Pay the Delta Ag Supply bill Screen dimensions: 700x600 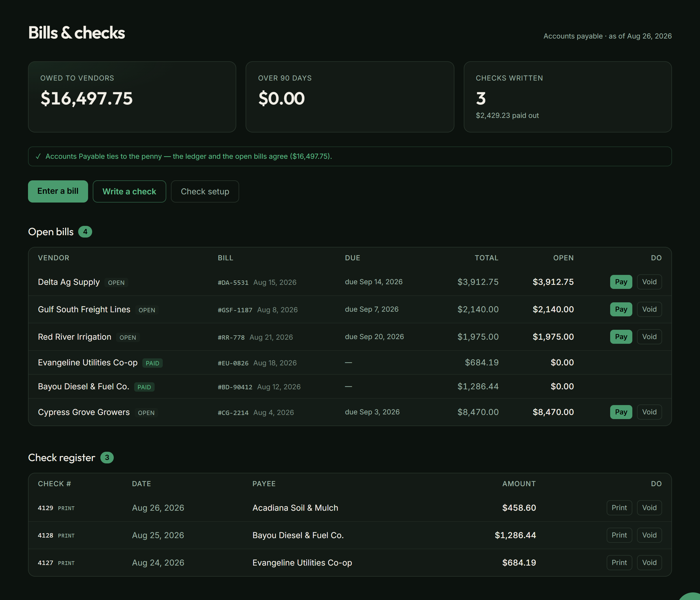[x=621, y=282]
